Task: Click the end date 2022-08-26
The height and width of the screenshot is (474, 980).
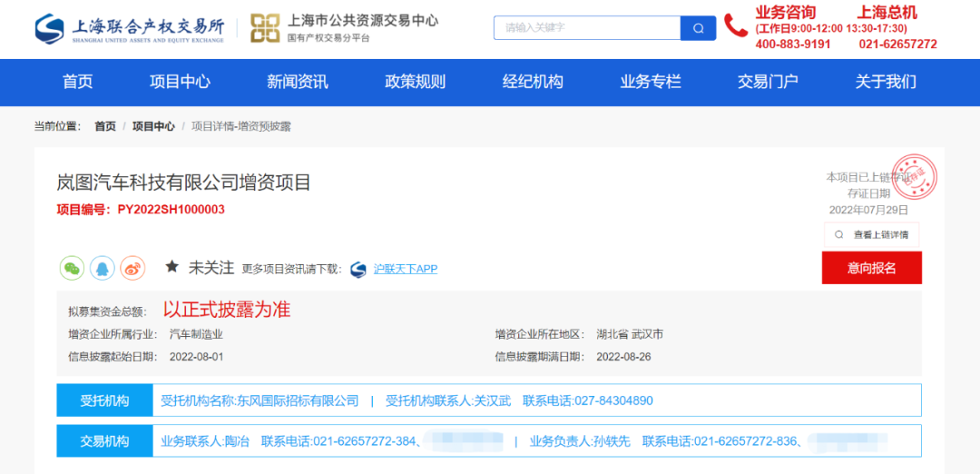Action: click(623, 357)
